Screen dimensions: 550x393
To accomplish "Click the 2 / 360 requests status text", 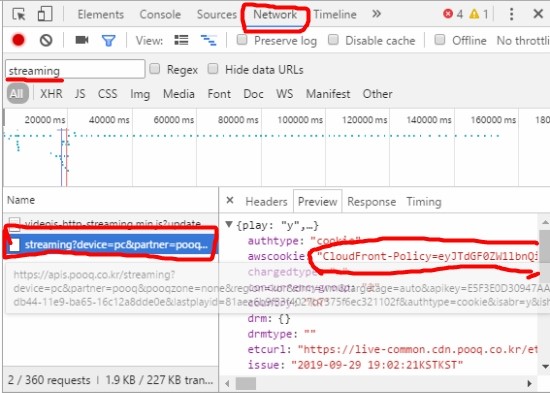I will [x=49, y=380].
